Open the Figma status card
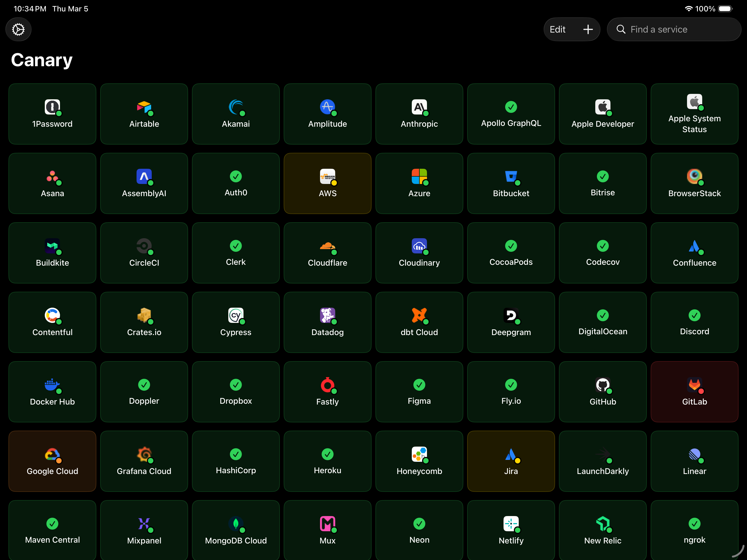This screenshot has width=747, height=560. coord(419,392)
